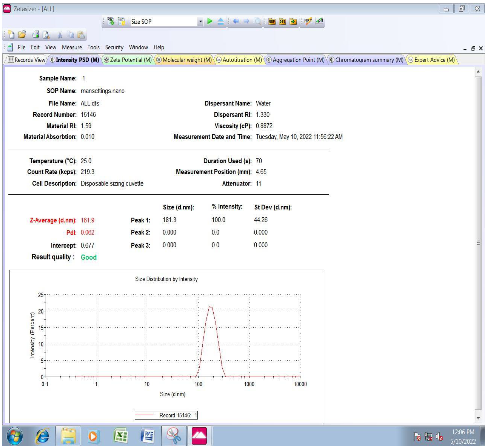This screenshot has height=448, width=487.
Task: Click the pH meter toolbar icon
Action: point(319,21)
